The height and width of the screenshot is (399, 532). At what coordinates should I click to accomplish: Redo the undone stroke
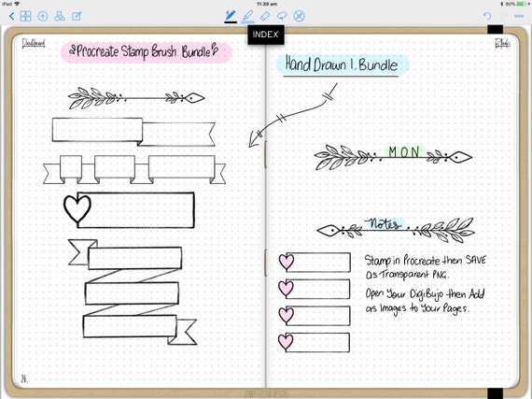tap(504, 16)
